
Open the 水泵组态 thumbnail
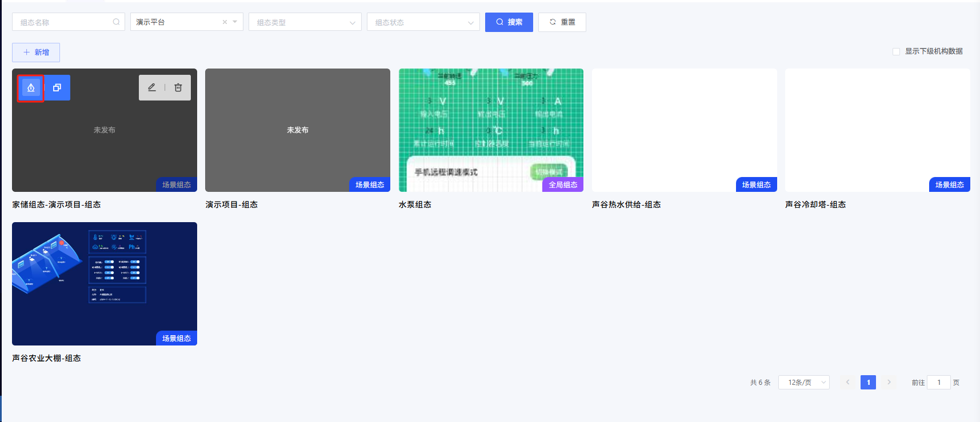491,130
